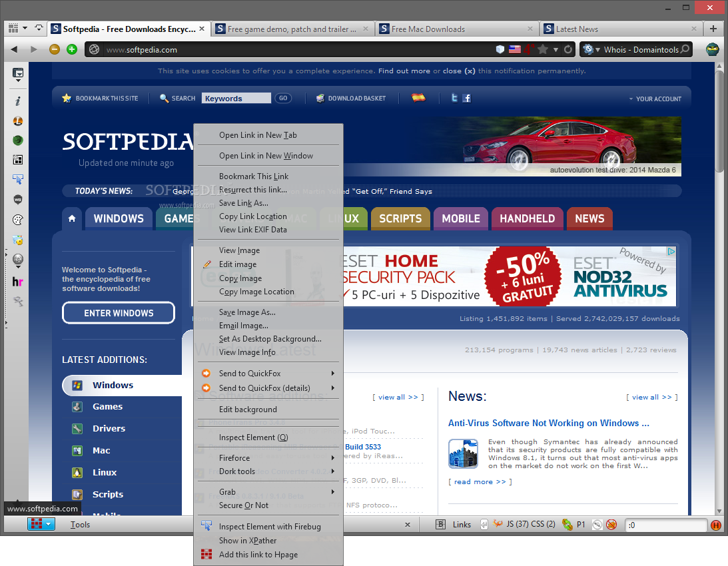Click the address bar URL field
728x566 pixels.
tap(297, 50)
